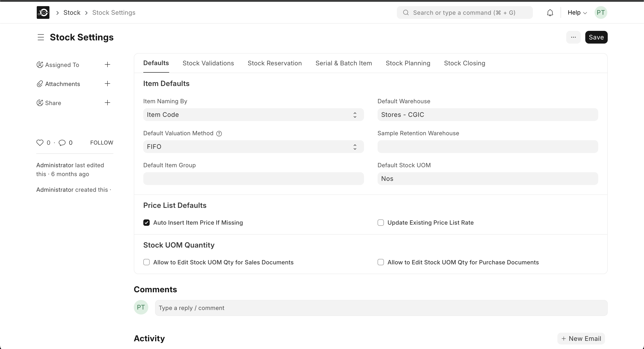Enable Update Existing Price List Rate
The height and width of the screenshot is (349, 644).
pos(381,222)
